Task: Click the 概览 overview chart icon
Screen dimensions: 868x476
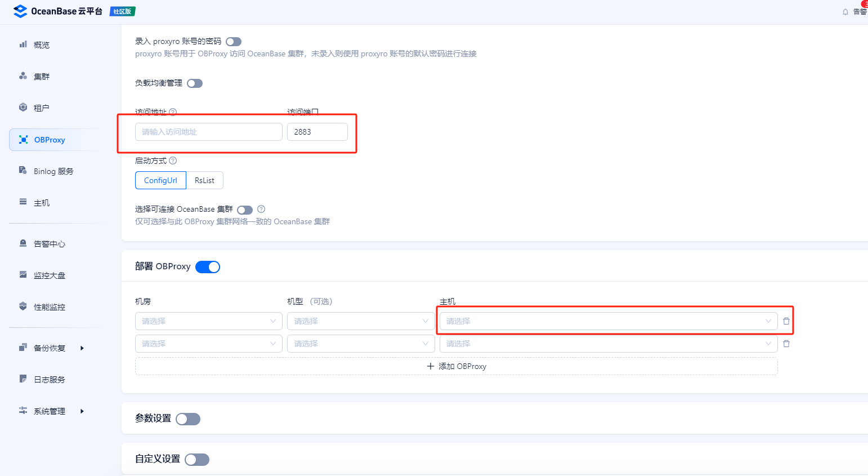Action: (x=23, y=44)
